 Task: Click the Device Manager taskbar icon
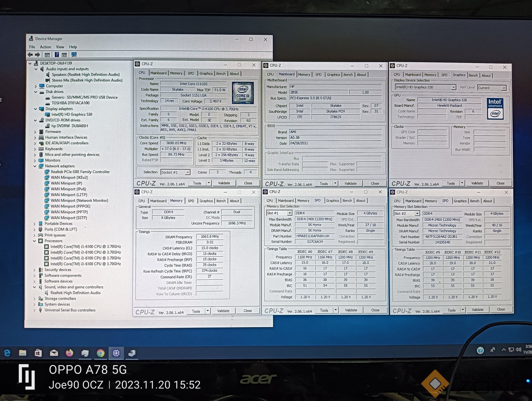point(132,353)
